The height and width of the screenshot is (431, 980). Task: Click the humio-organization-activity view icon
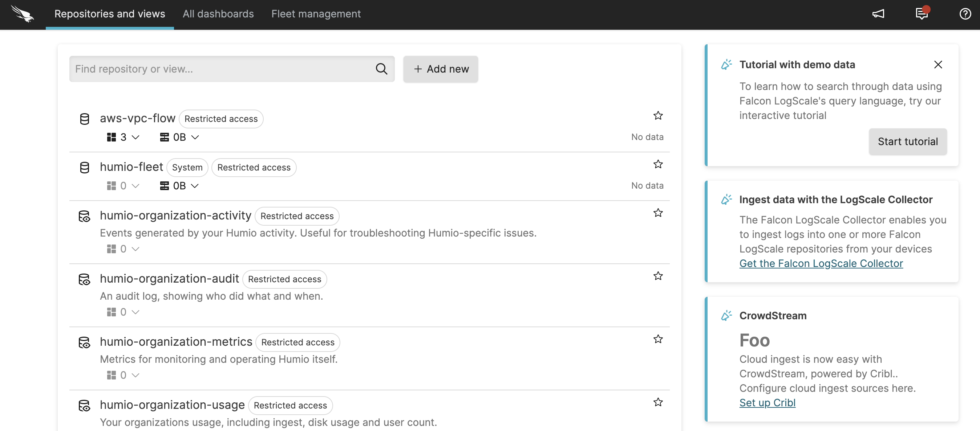click(85, 216)
